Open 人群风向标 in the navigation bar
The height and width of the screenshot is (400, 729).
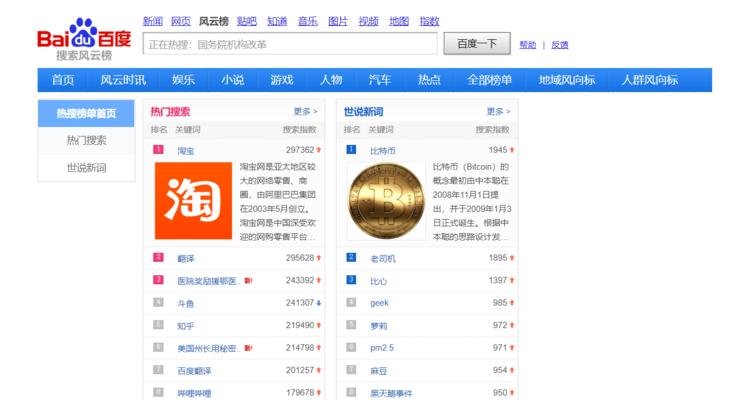point(650,80)
